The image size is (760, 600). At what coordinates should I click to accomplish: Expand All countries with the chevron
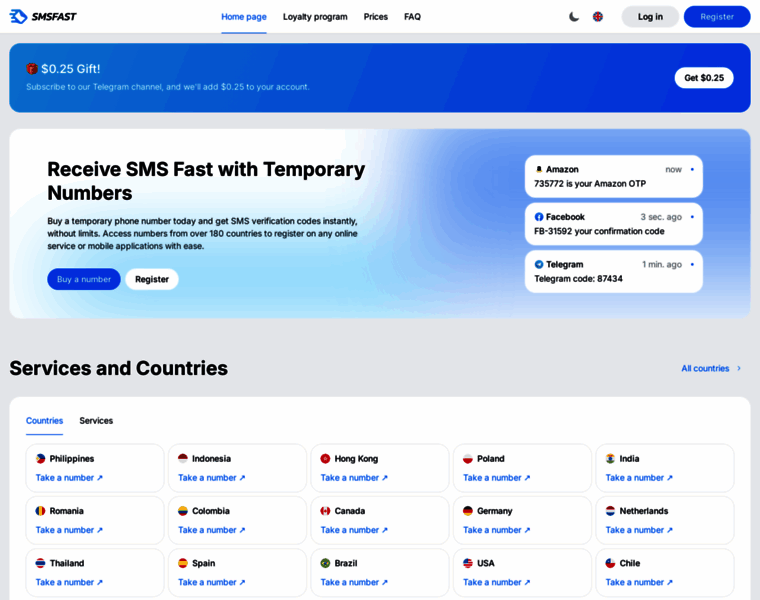point(738,368)
